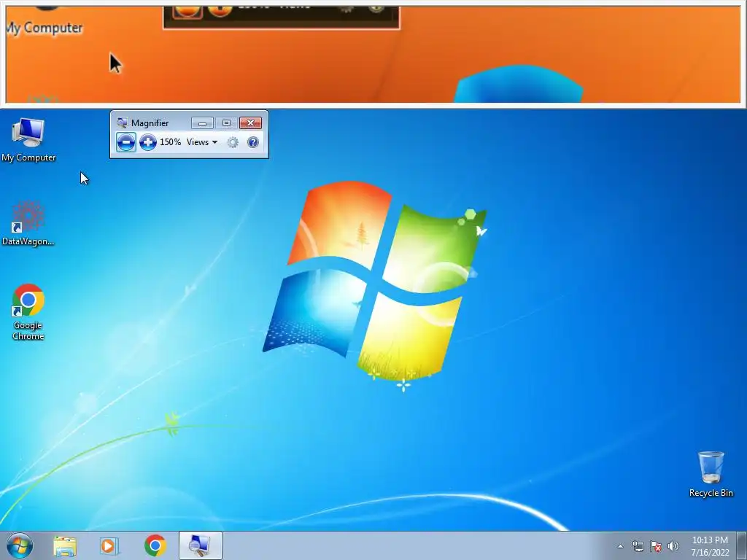This screenshot has height=560, width=747.
Task: Show hidden tray icons arrow
Action: [620, 546]
